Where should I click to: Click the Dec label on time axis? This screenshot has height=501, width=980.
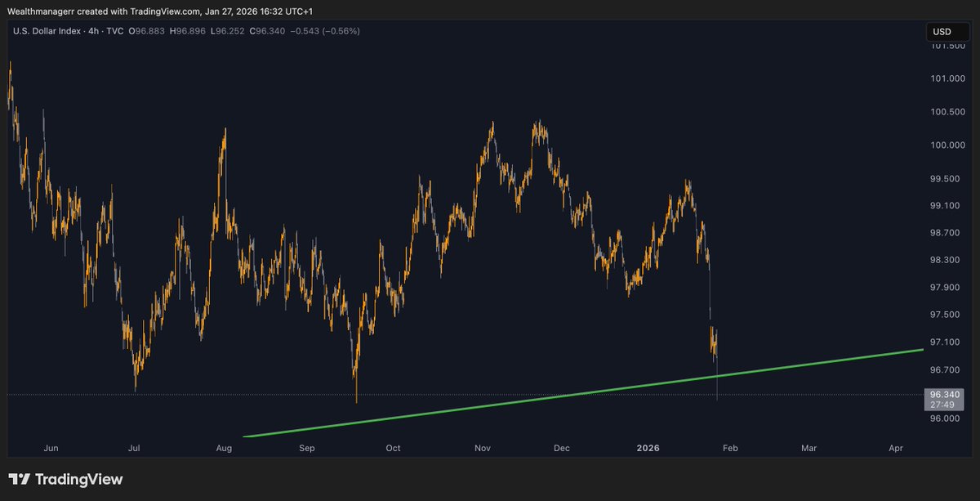tap(560, 448)
